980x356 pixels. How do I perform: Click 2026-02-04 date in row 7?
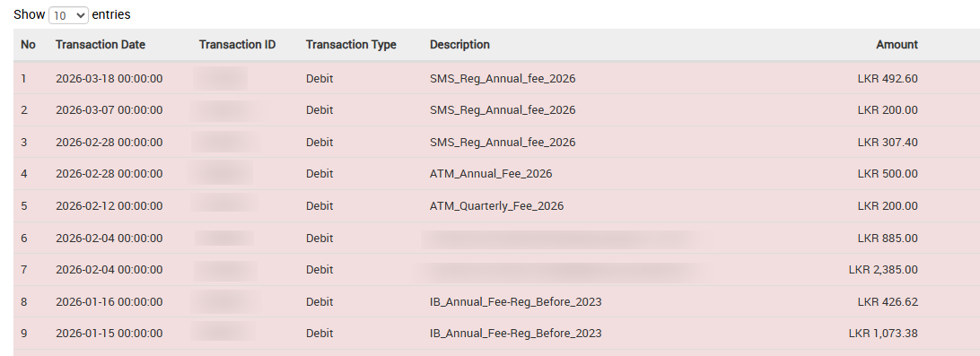109,269
